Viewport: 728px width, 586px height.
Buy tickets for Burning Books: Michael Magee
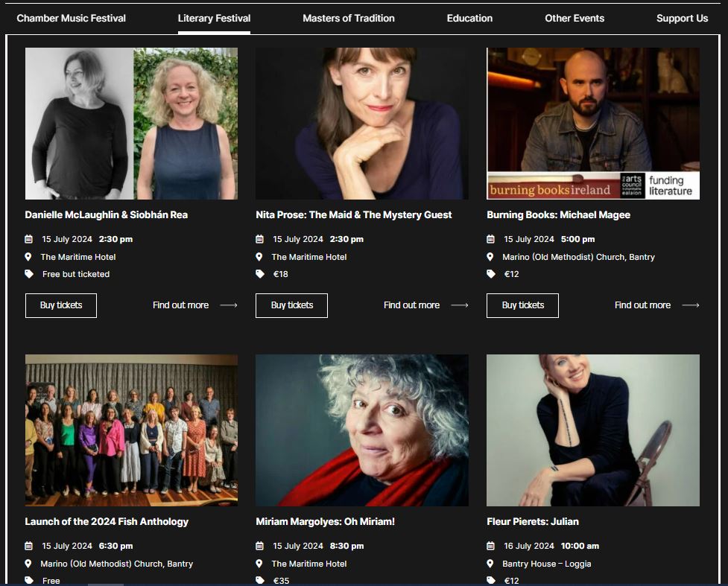522,305
